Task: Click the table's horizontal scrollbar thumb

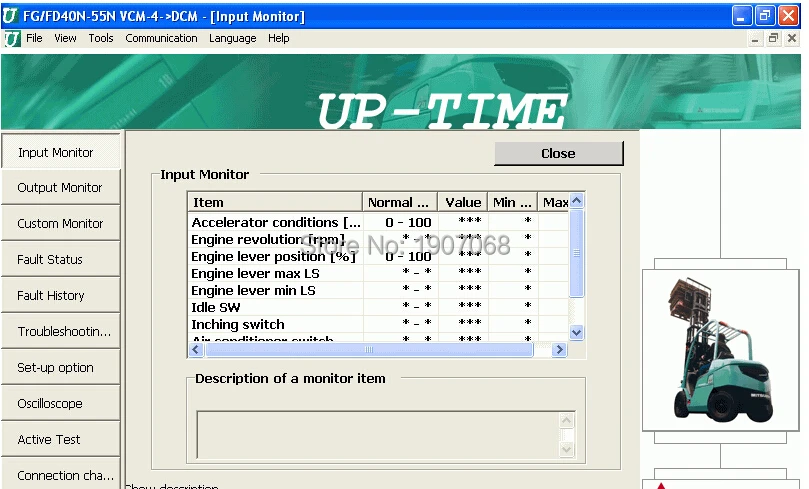Action: 369,350
